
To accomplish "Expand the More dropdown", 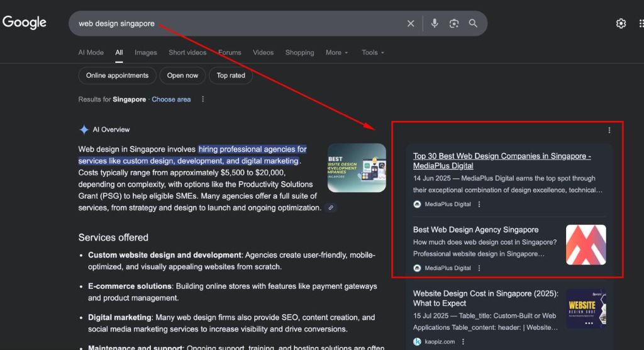I will [337, 53].
